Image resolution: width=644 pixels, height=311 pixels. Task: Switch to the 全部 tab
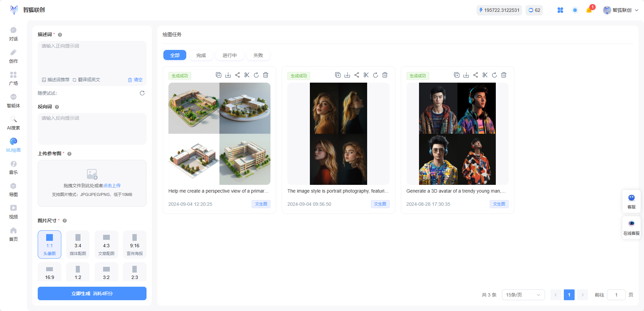pos(175,55)
